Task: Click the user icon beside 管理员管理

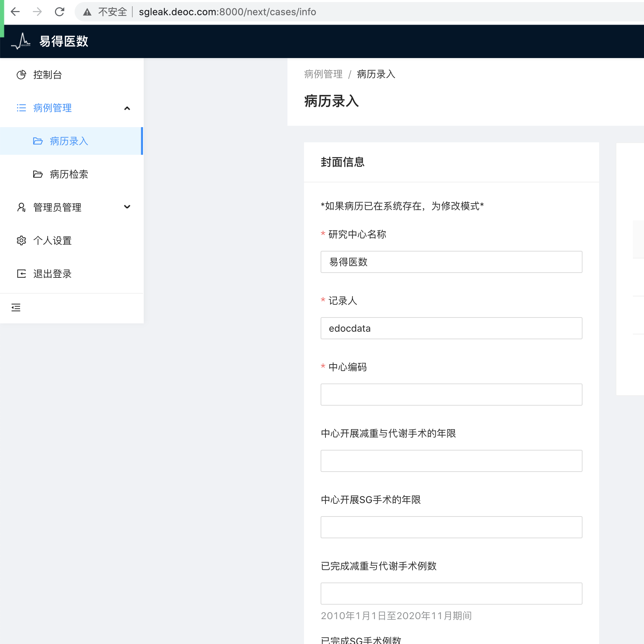Action: pyautogui.click(x=21, y=207)
